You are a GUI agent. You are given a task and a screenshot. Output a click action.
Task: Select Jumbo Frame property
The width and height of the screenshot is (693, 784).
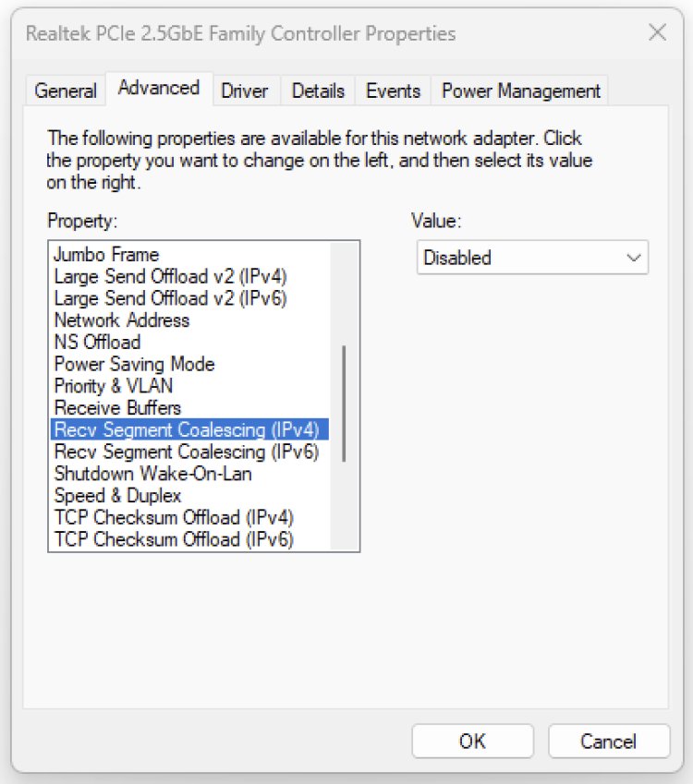(x=106, y=254)
